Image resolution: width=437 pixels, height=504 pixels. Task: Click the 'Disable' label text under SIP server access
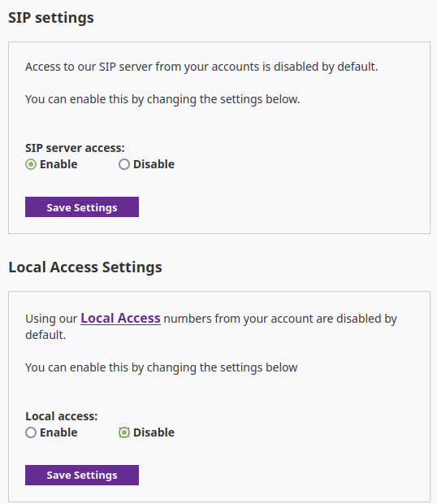coord(154,164)
